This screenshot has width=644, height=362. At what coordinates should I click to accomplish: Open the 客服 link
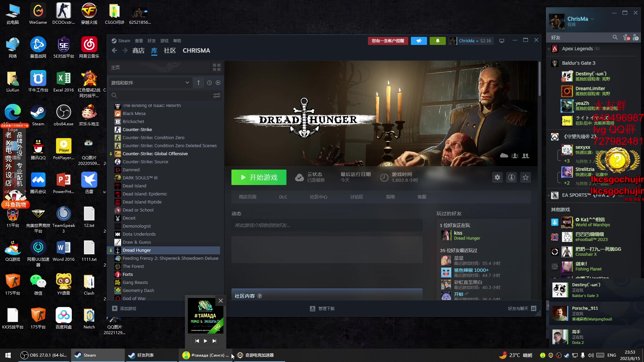(422, 197)
